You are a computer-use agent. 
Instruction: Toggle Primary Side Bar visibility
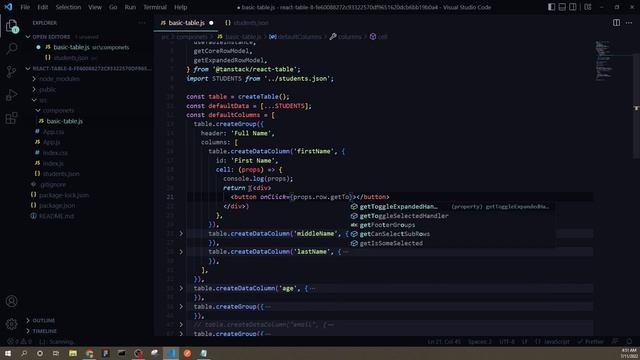(x=551, y=7)
